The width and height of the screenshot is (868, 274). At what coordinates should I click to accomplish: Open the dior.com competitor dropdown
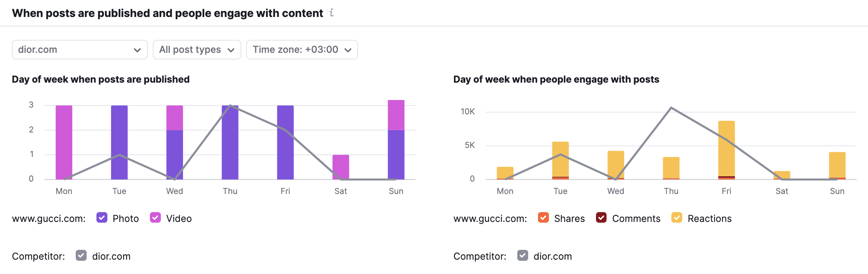click(79, 49)
